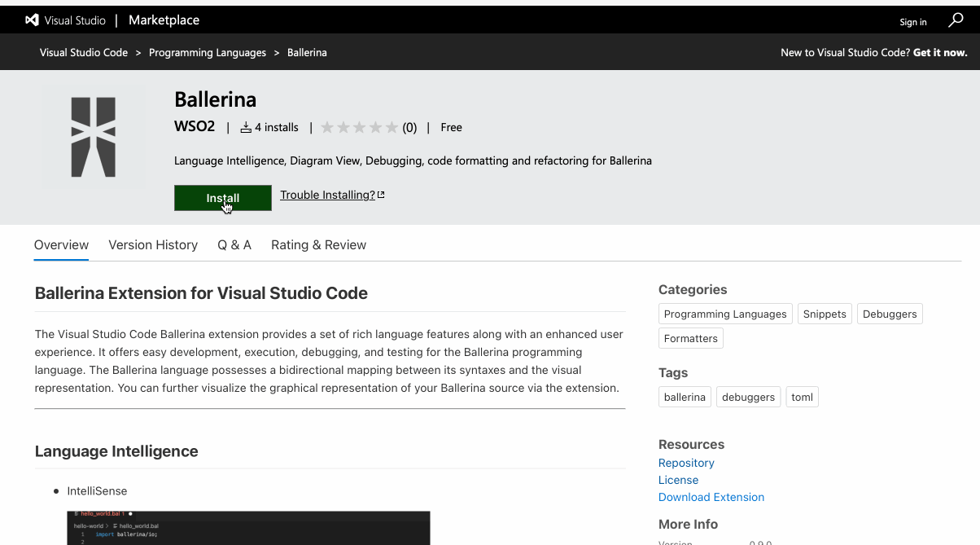Click the external link icon beside Trouble Installing
This screenshot has height=545, width=980.
point(381,195)
